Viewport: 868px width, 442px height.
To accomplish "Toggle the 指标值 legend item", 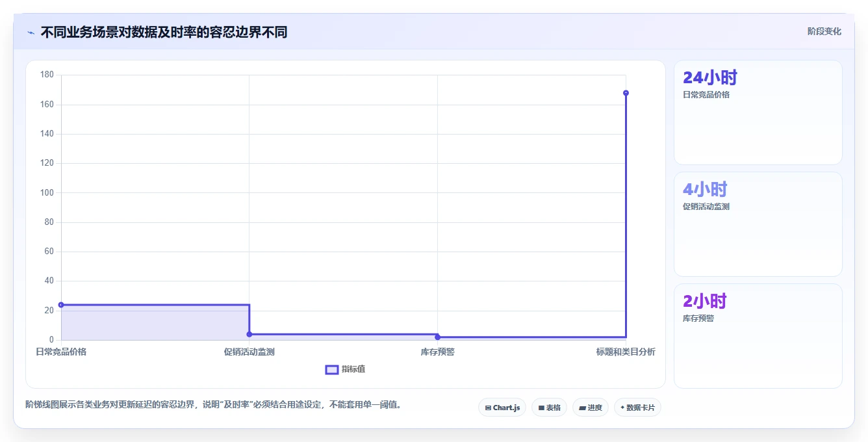I will pyautogui.click(x=345, y=369).
